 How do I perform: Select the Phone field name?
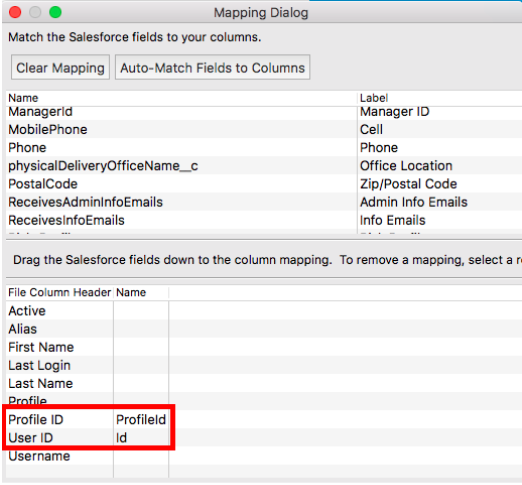tap(27, 148)
